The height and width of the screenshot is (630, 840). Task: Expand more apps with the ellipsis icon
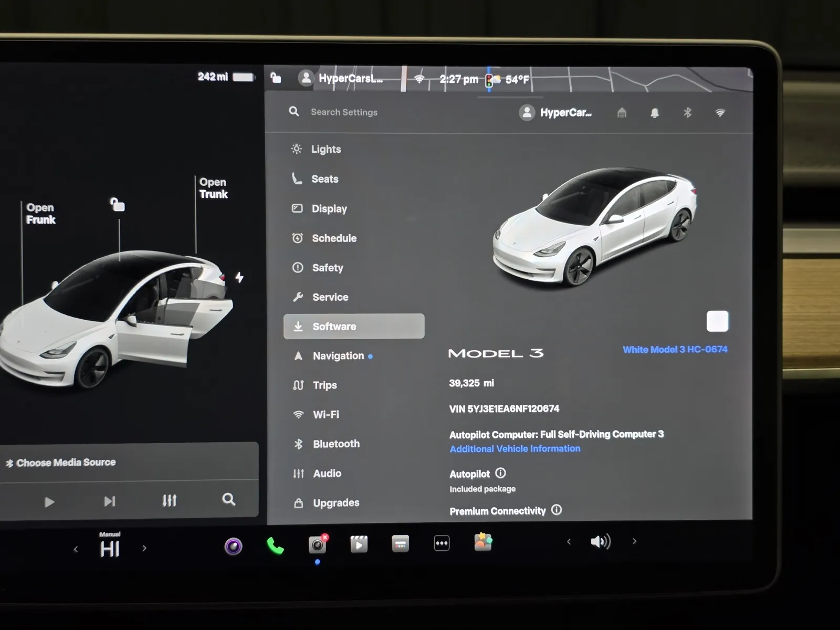pyautogui.click(x=442, y=543)
